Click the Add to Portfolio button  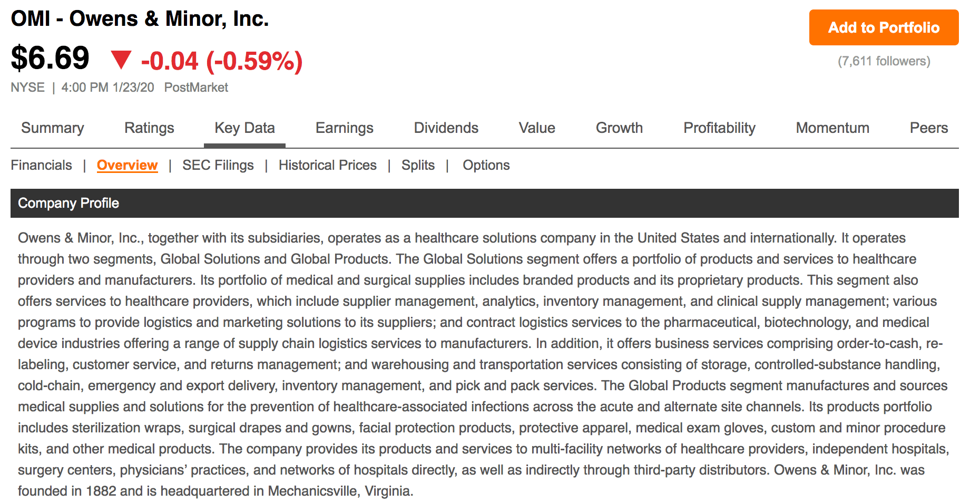tap(884, 27)
